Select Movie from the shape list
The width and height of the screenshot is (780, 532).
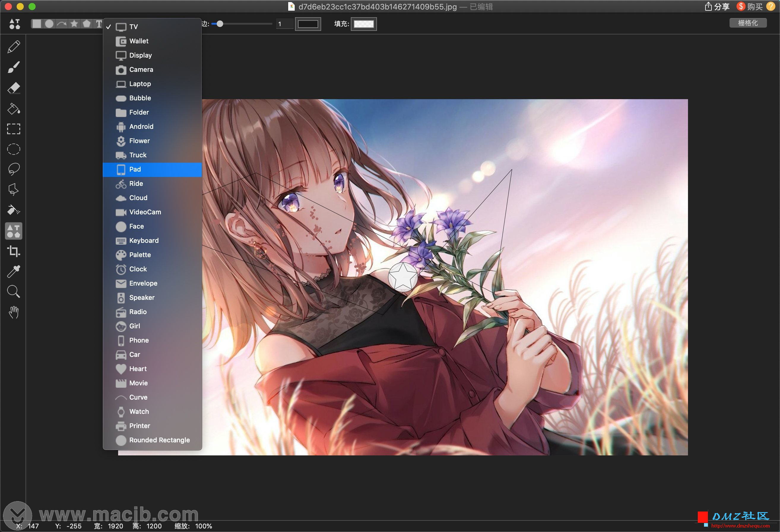click(152, 383)
